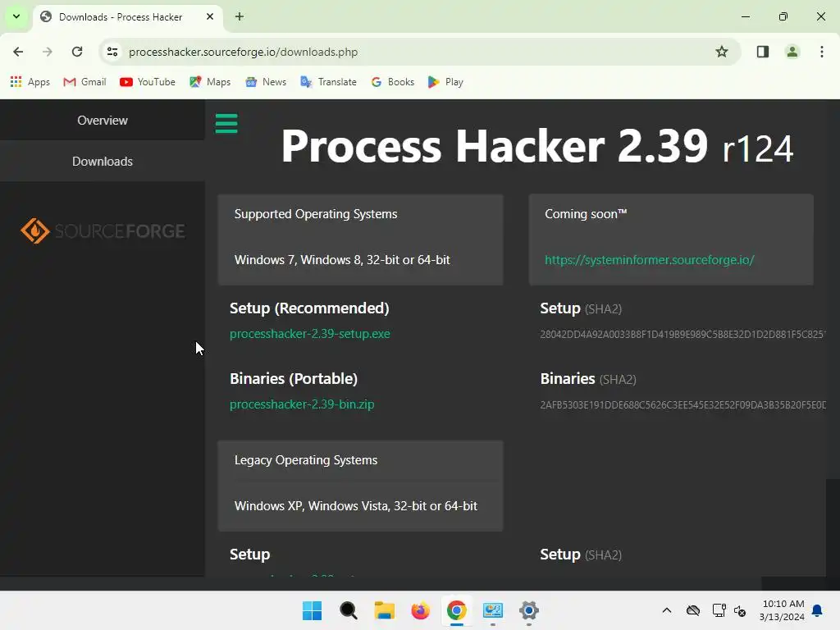840x630 pixels.
Task: Open a new browser tab
Action: pos(240,16)
